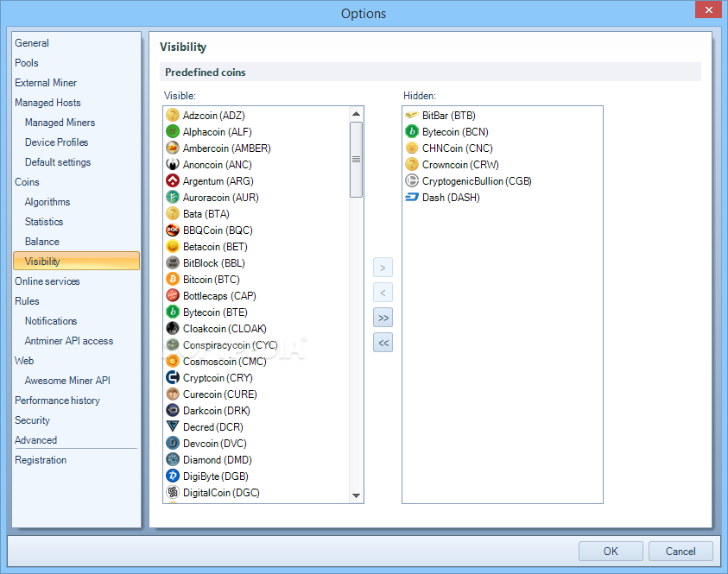
Task: Click the Darkcoin (DRK) icon
Action: (x=173, y=411)
